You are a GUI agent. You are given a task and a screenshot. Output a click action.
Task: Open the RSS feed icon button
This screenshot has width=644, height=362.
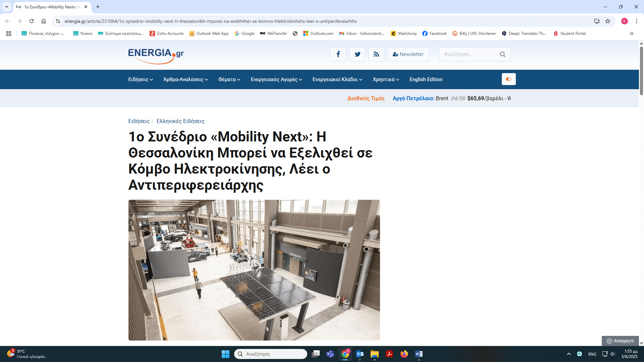point(376,54)
